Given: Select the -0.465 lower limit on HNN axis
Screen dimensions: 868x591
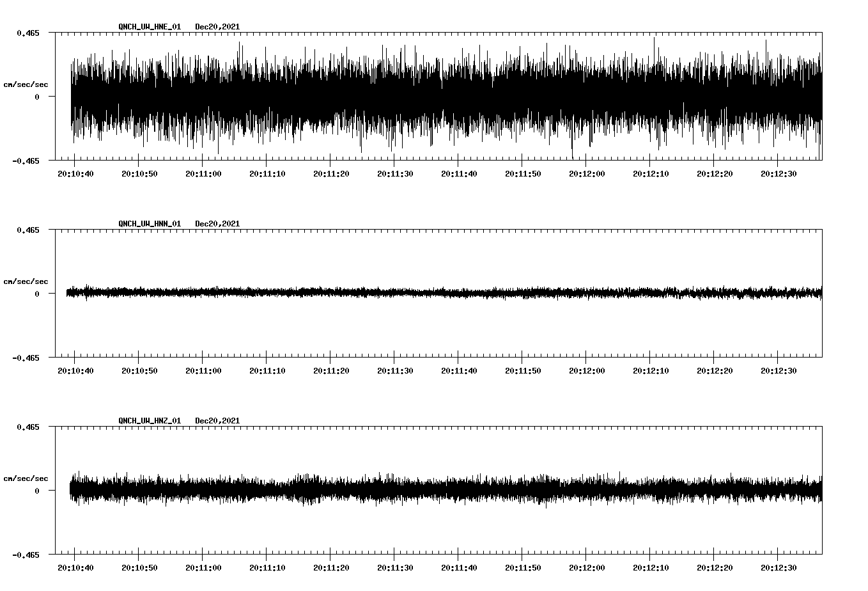Looking at the screenshot, I should pyautogui.click(x=26, y=358).
